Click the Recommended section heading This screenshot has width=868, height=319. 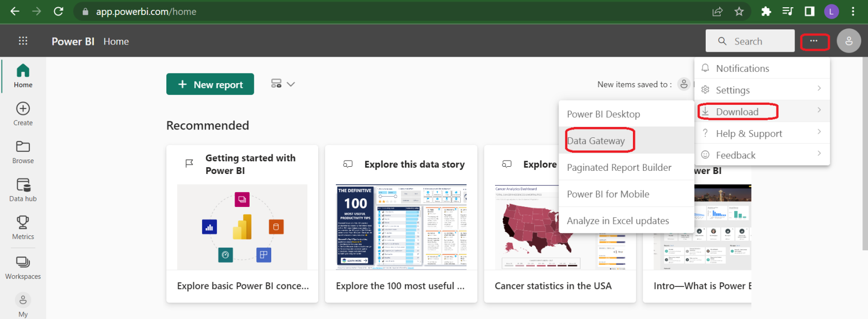(x=208, y=125)
